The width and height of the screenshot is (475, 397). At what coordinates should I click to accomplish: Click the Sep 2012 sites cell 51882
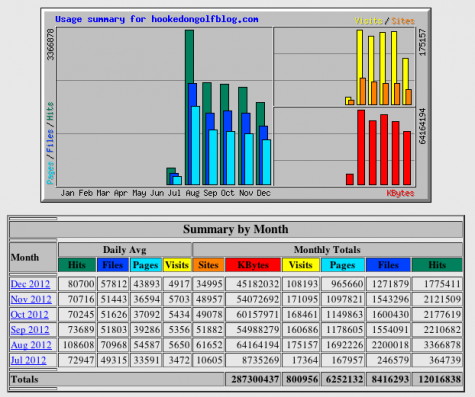point(208,330)
